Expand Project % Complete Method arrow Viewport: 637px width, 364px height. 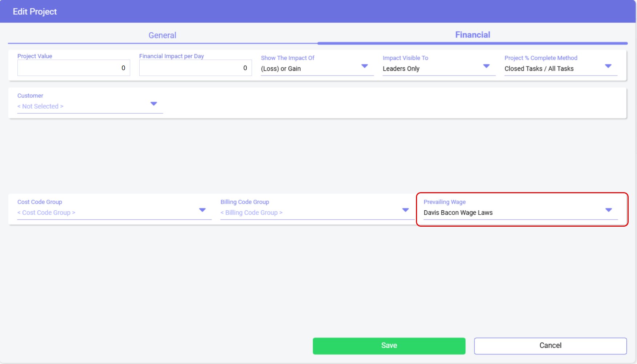[608, 66]
